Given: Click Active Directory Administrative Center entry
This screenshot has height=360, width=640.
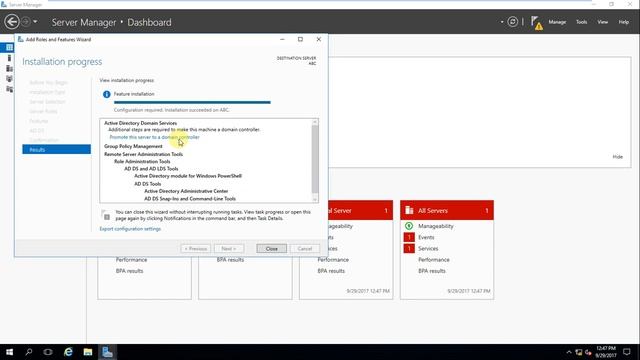Looking at the screenshot, I should (x=186, y=191).
